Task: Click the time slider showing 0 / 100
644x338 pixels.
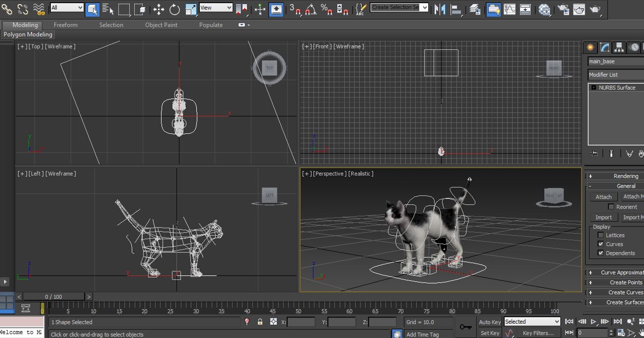Action: (54, 297)
